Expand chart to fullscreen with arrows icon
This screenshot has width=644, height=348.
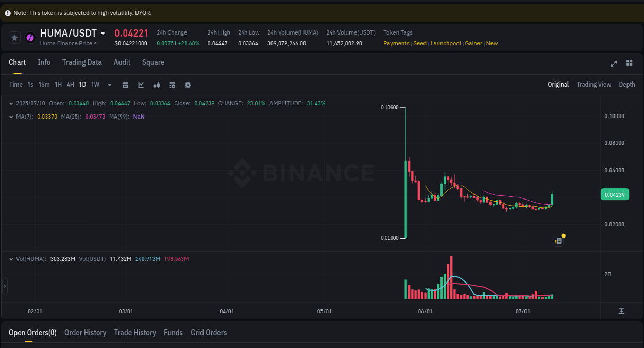point(614,64)
